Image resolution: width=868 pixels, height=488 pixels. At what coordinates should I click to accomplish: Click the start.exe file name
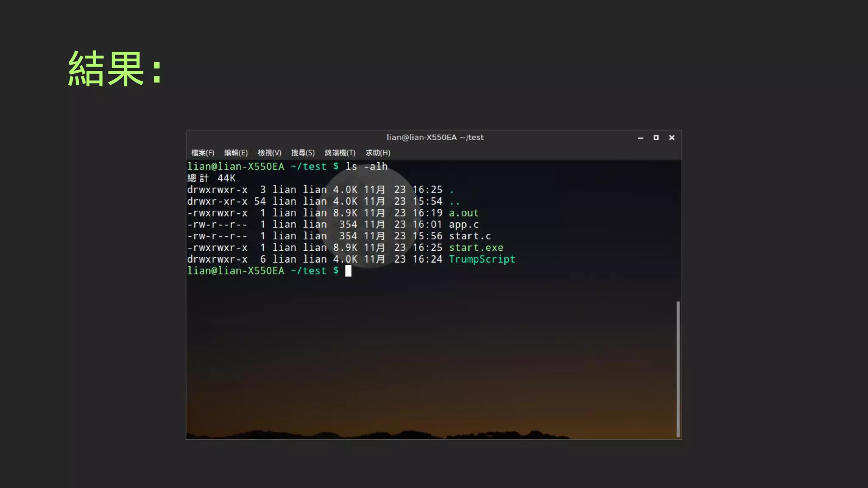click(476, 247)
